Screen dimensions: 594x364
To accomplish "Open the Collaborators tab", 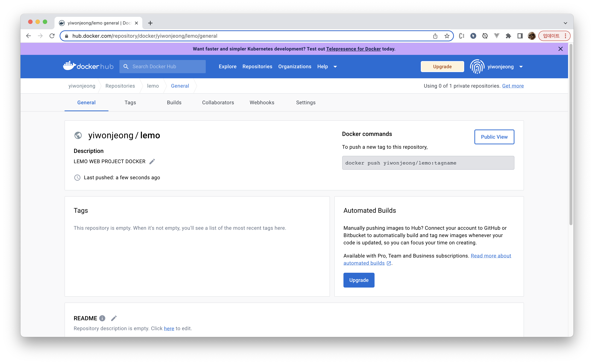I will tap(218, 102).
